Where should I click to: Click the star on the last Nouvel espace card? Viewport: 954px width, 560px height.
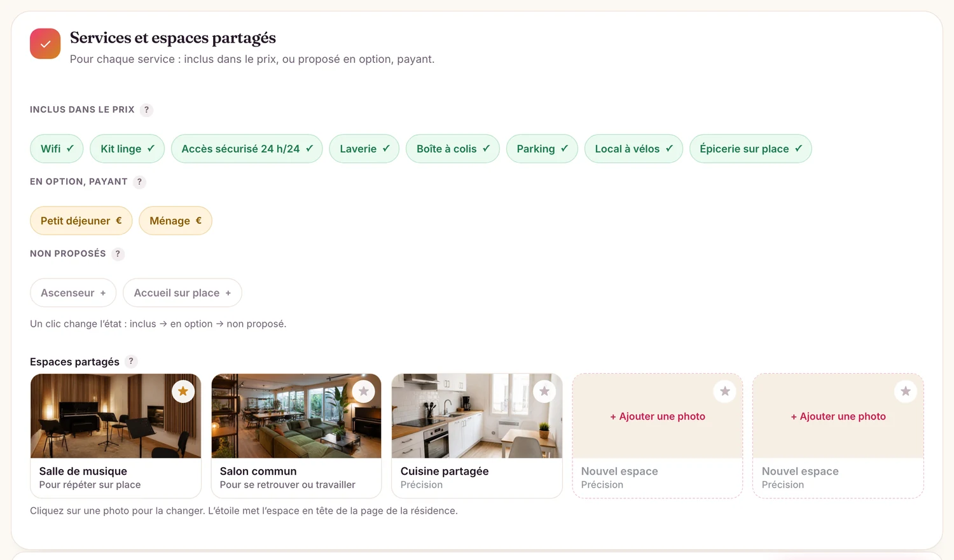tap(906, 392)
